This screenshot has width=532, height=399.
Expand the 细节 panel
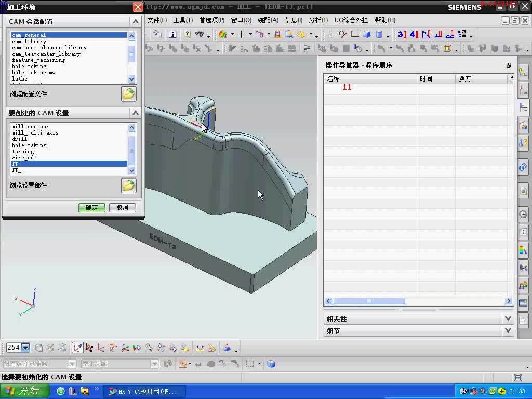coord(508,330)
